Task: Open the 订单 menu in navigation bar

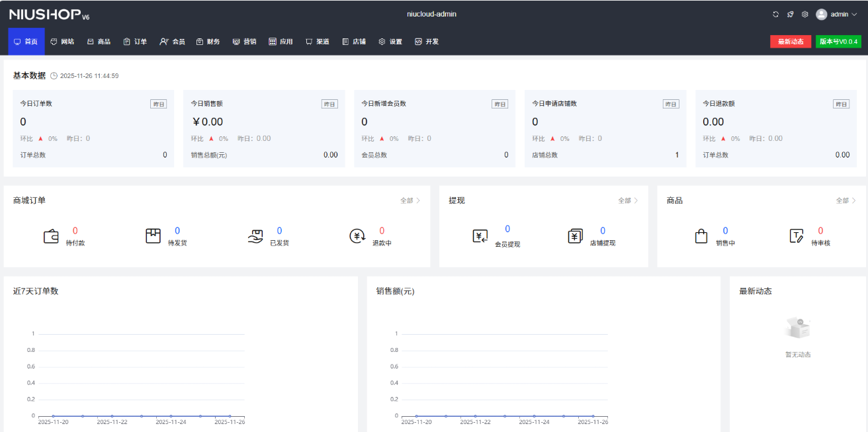Action: pos(135,42)
